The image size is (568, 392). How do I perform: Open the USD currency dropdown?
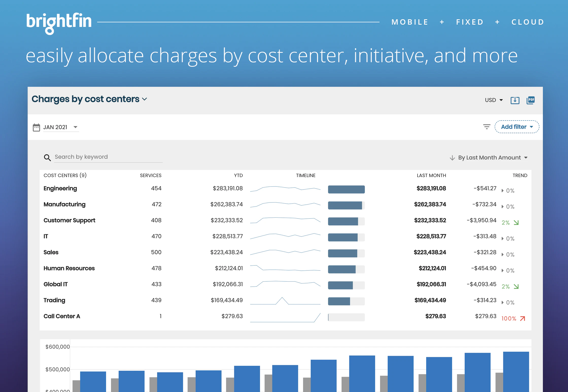click(x=493, y=100)
